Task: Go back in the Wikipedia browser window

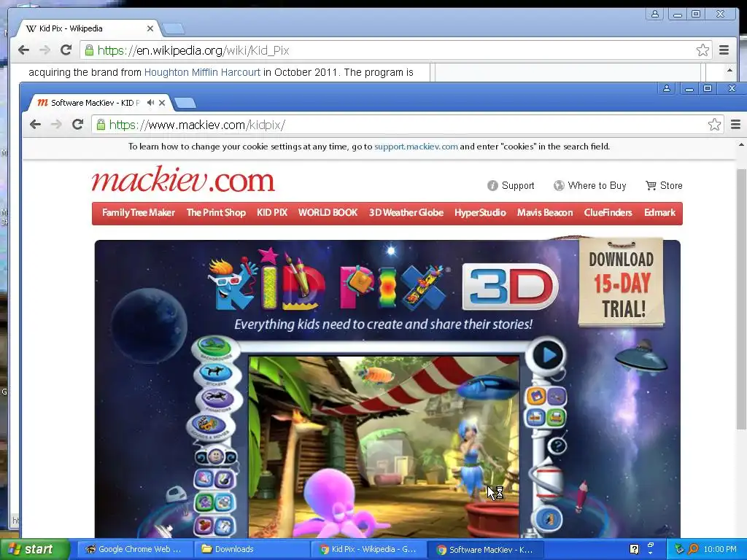Action: (23, 50)
